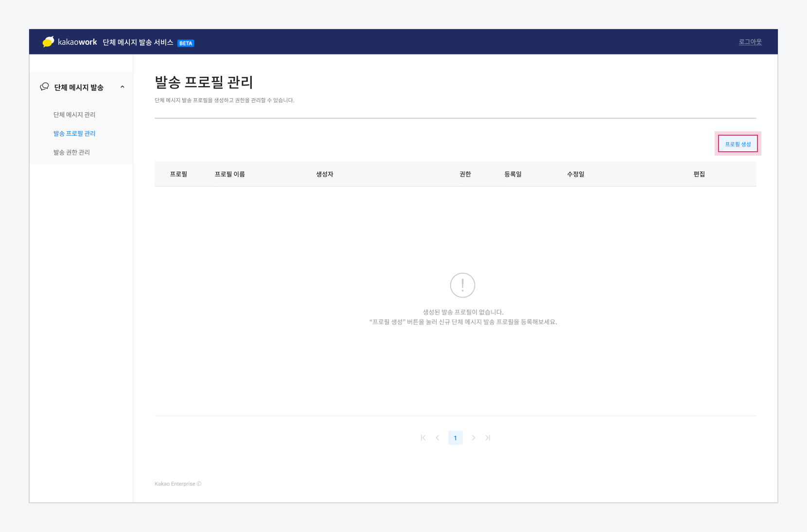Screen dimensions: 807x532
Task: Click the 로그아웃 link
Action: [750, 42]
